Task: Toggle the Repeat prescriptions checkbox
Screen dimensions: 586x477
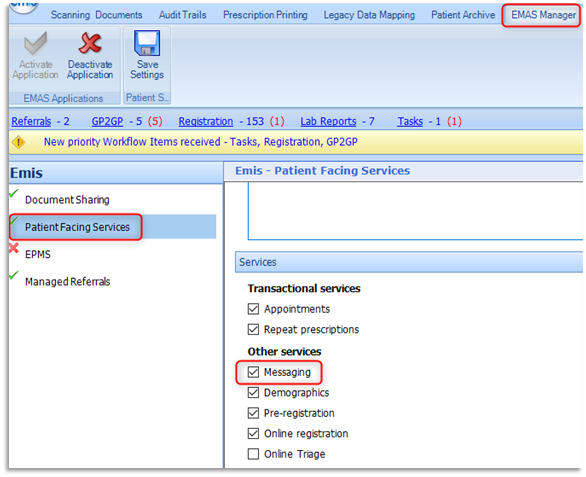Action: click(253, 329)
